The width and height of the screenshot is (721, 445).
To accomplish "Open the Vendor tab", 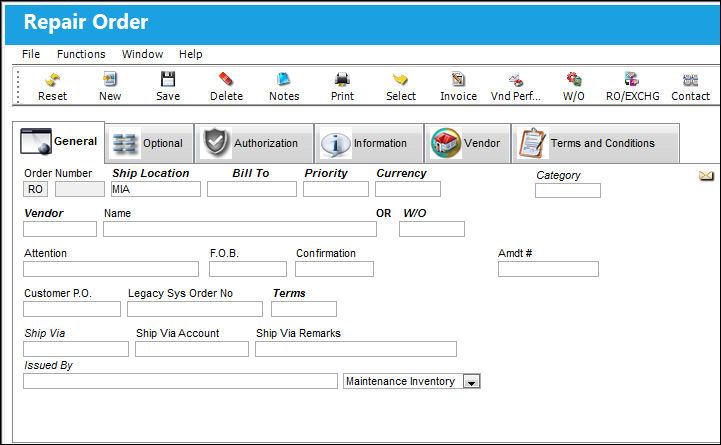I will [x=467, y=143].
